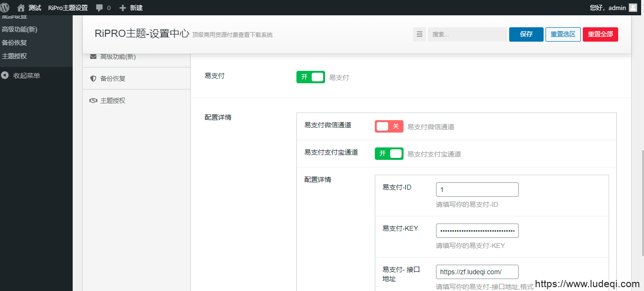644x291 pixels.
Task: Click the handshake icon for theme license
Action: pos(93,101)
